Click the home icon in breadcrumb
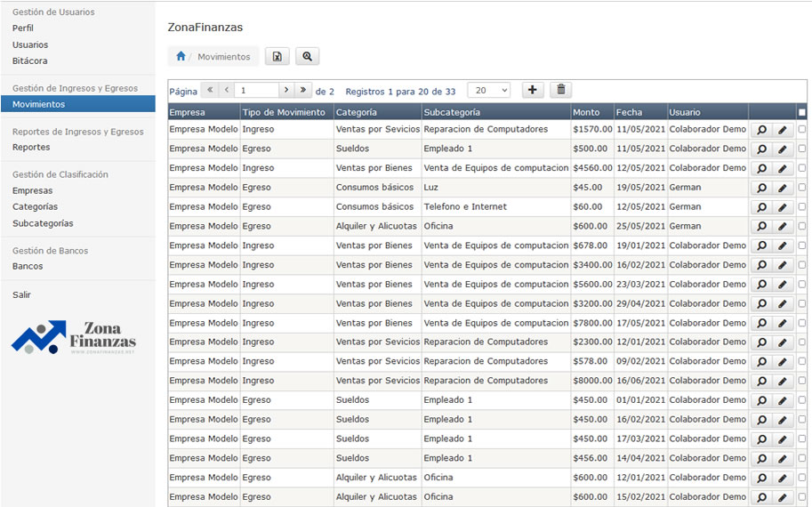Viewport: 812px width, 507px height. point(181,56)
